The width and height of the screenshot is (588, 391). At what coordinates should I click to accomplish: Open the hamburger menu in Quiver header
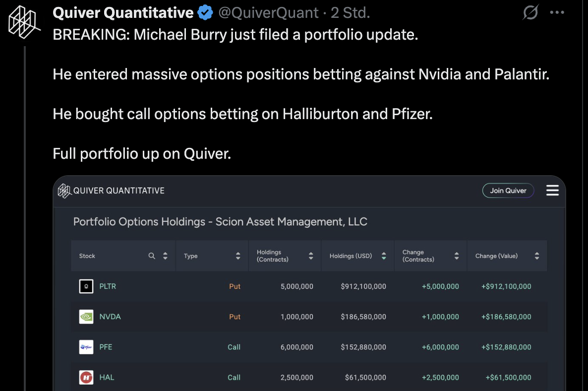coord(552,191)
